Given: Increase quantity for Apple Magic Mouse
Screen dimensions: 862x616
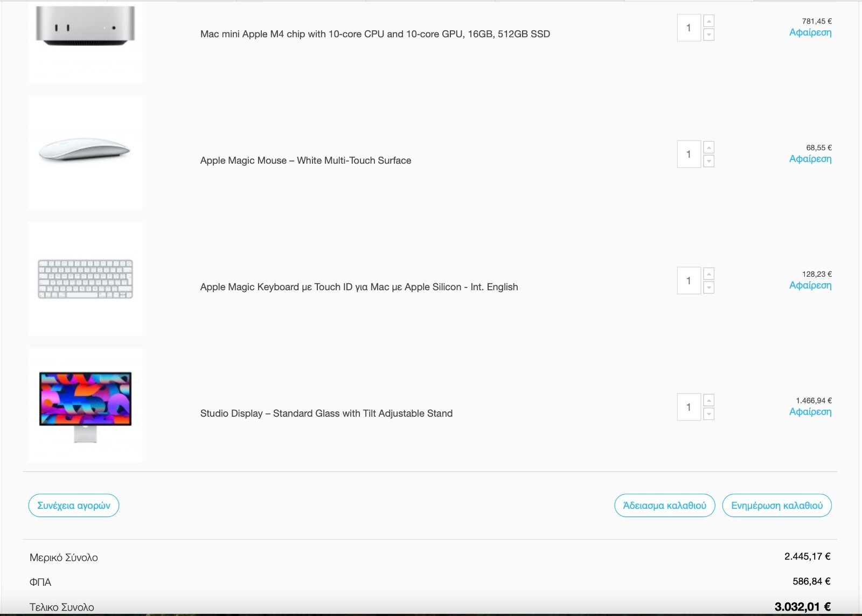Looking at the screenshot, I should click(709, 148).
